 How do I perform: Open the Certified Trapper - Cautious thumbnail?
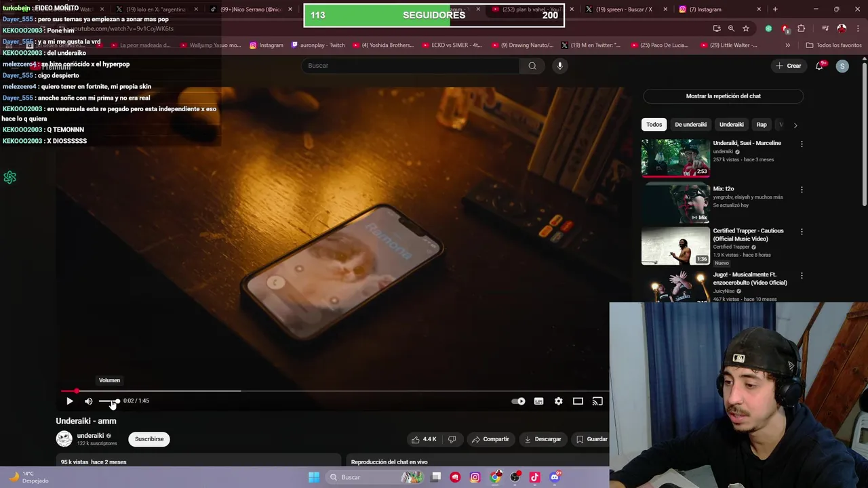pyautogui.click(x=675, y=245)
